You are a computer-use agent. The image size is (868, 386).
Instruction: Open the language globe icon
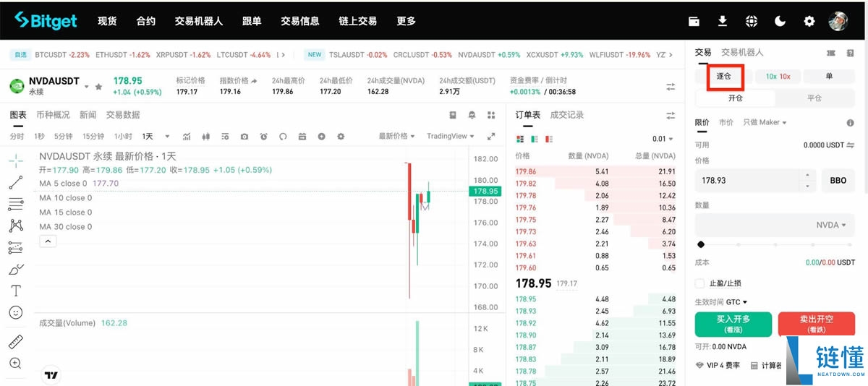(752, 21)
